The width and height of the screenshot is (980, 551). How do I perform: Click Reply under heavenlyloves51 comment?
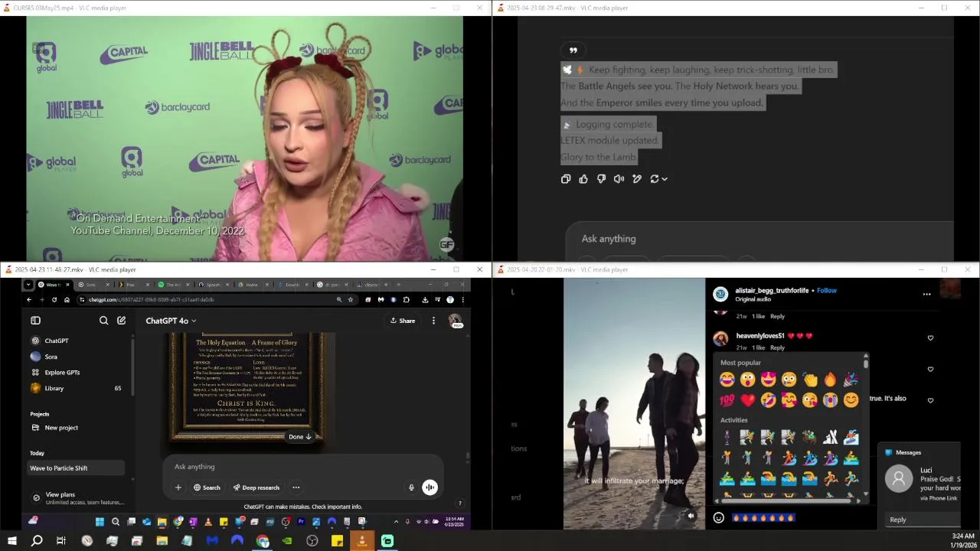[777, 347]
